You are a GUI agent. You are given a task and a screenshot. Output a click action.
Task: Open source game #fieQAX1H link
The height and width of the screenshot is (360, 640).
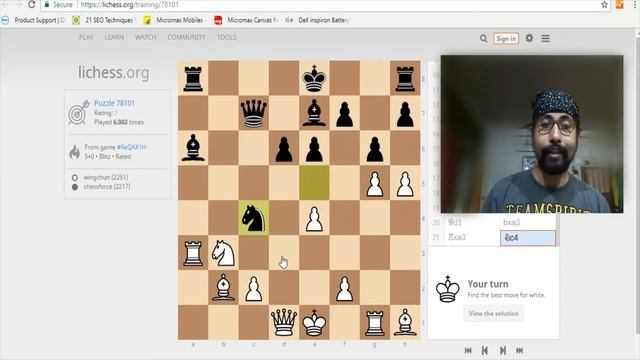(x=131, y=147)
